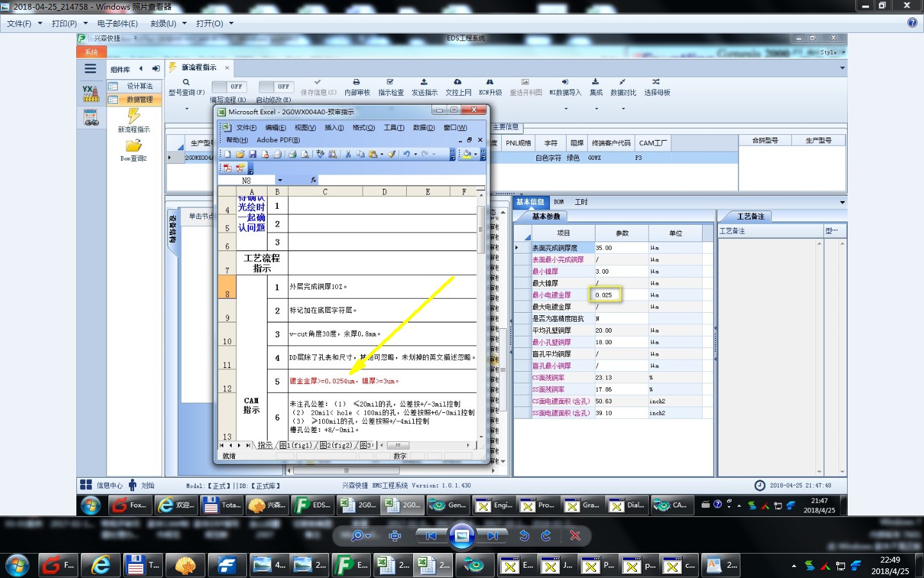The height and width of the screenshot is (578, 924).
Task: Go to the previous photo
Action: click(x=431, y=536)
